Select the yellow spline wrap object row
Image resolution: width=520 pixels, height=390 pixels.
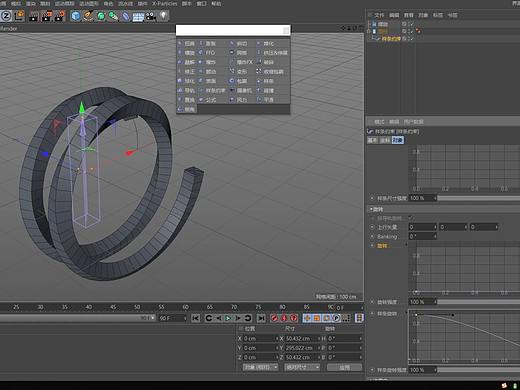point(391,39)
